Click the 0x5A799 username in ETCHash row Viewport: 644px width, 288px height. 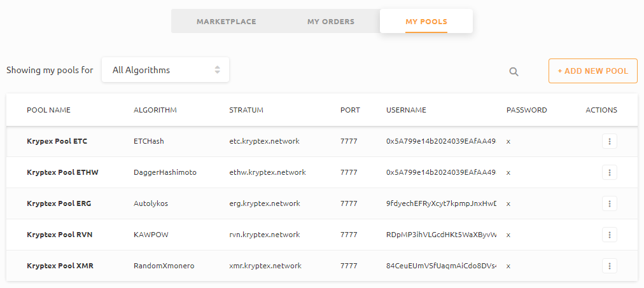(x=442, y=141)
